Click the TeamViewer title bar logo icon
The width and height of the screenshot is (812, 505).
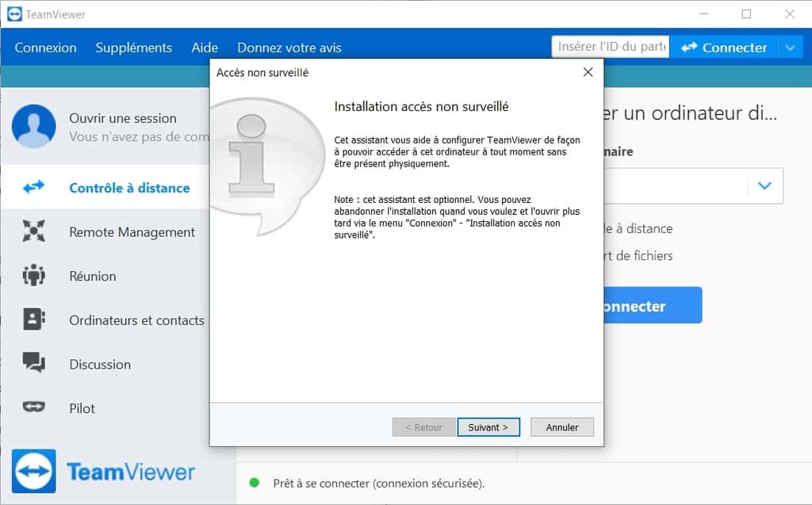14,14
